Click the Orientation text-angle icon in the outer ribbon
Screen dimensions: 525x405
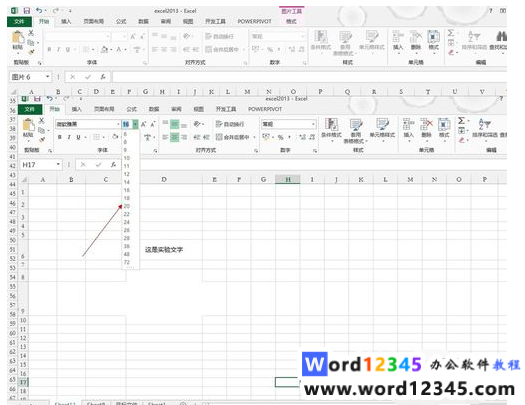point(187,36)
